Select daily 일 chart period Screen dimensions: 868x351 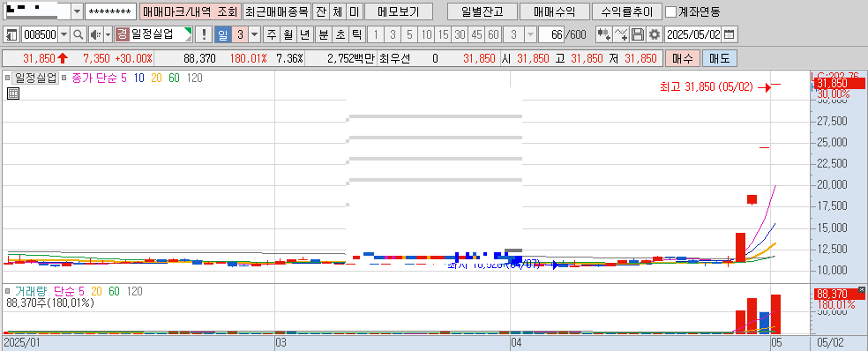pos(222,35)
